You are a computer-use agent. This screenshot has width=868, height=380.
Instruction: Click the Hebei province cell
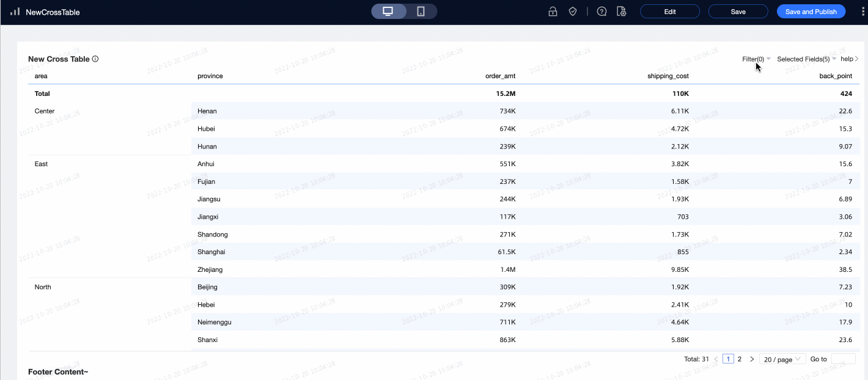206,305
